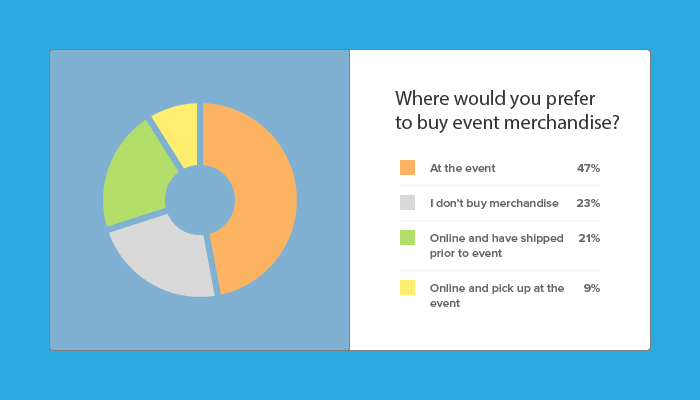Click the 47% value
700x400 pixels.
click(588, 168)
